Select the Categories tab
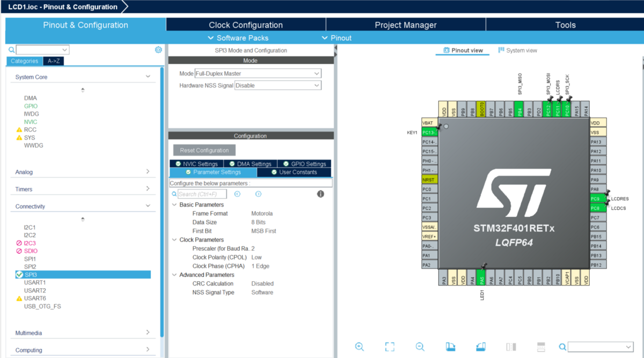The height and width of the screenshot is (358, 644). click(x=24, y=61)
